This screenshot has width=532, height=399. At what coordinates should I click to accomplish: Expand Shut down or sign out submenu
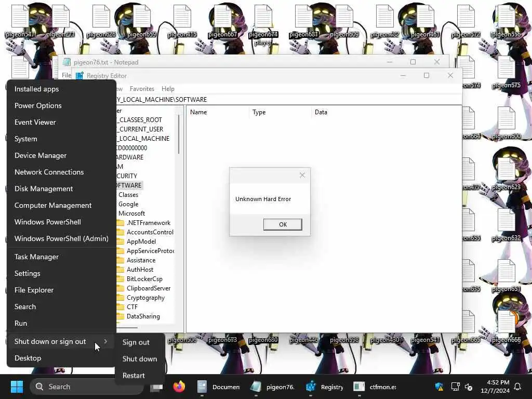pos(61,342)
